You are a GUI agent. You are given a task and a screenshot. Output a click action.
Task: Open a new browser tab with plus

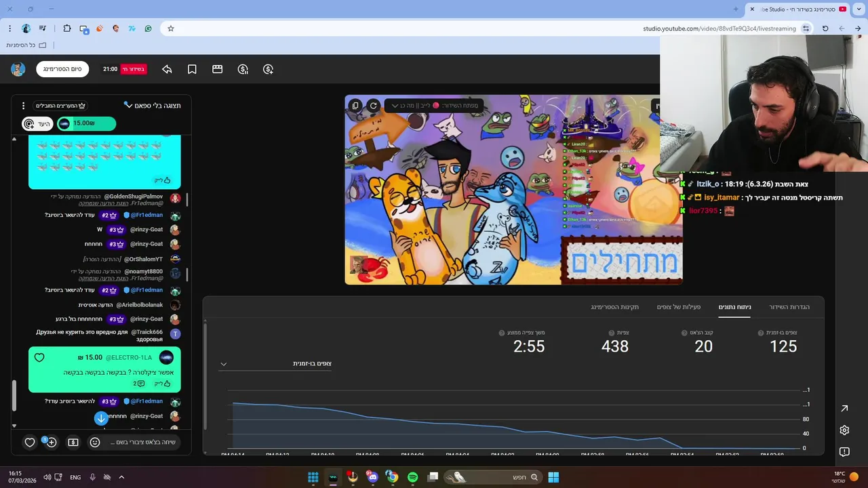click(x=736, y=9)
